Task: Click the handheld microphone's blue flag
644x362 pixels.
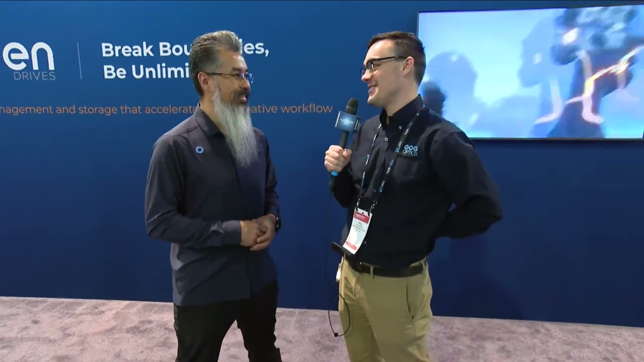Action: (x=347, y=122)
